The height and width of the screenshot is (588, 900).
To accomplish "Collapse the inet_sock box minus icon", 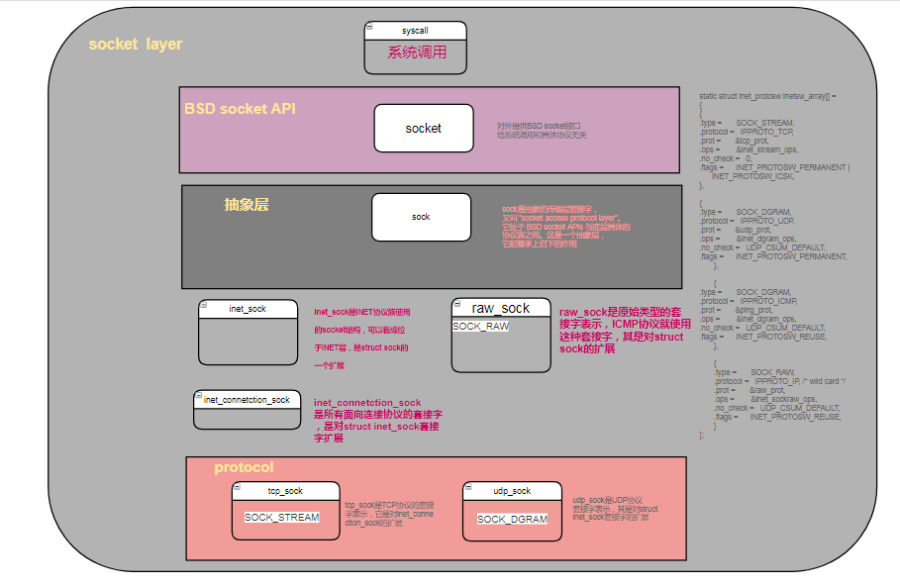I will 203,305.
